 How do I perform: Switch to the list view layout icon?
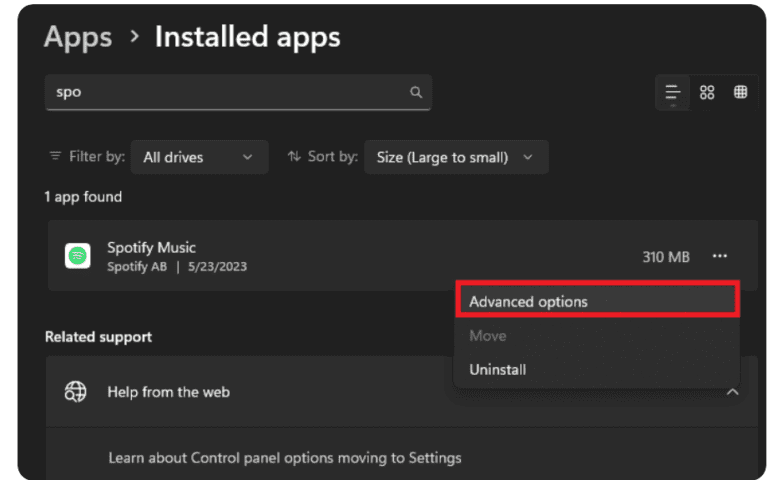click(x=673, y=92)
